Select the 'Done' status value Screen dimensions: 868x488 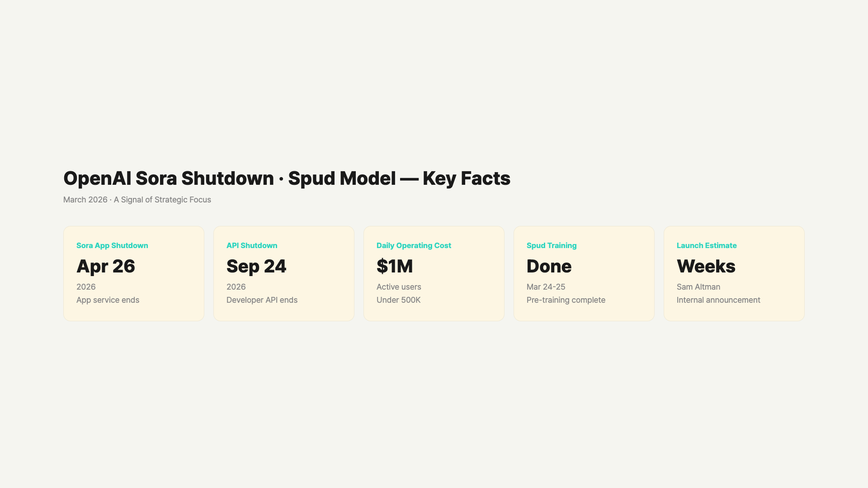[x=549, y=266]
